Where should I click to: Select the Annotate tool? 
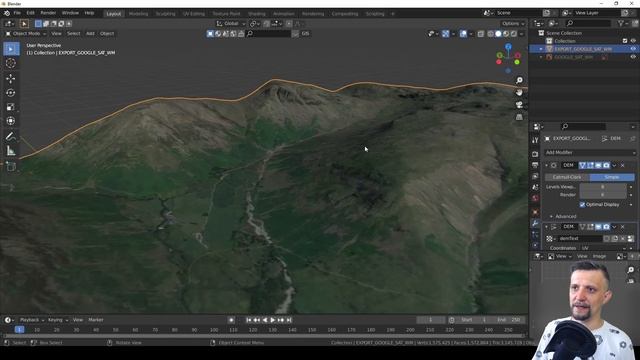pyautogui.click(x=11, y=137)
